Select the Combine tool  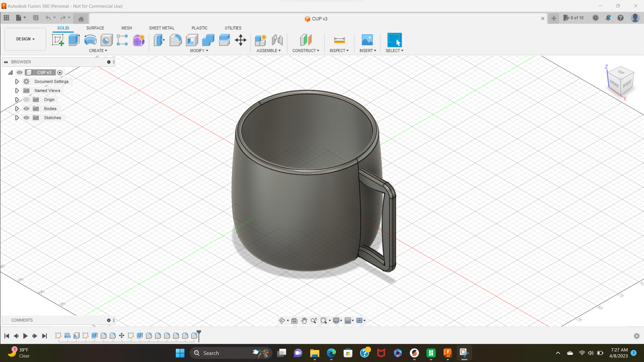208,40
